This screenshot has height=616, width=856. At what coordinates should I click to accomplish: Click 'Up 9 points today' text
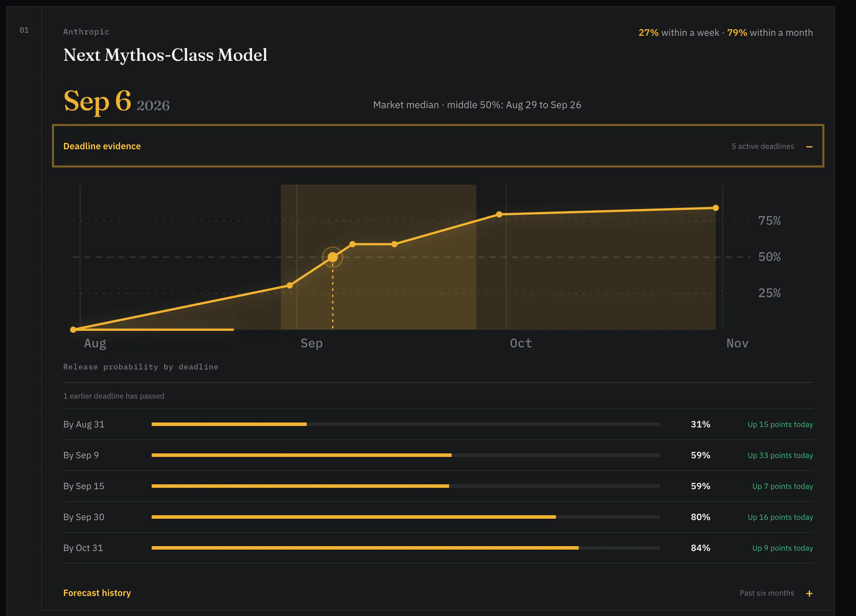pyautogui.click(x=782, y=548)
